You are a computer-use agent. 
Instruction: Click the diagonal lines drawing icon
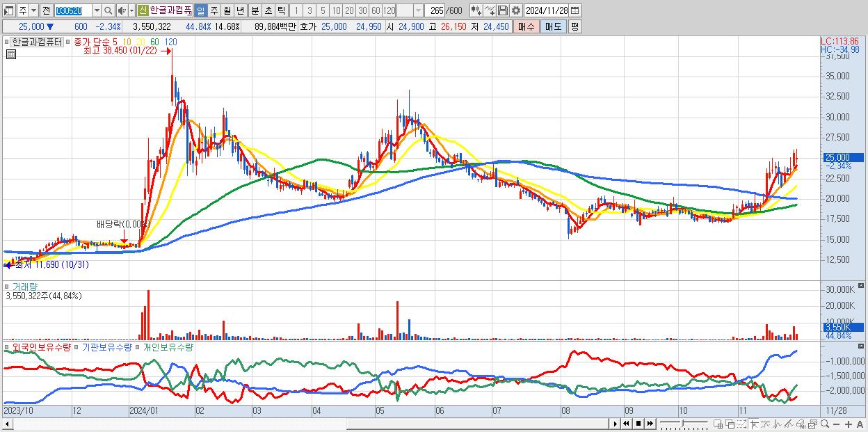[789, 424]
